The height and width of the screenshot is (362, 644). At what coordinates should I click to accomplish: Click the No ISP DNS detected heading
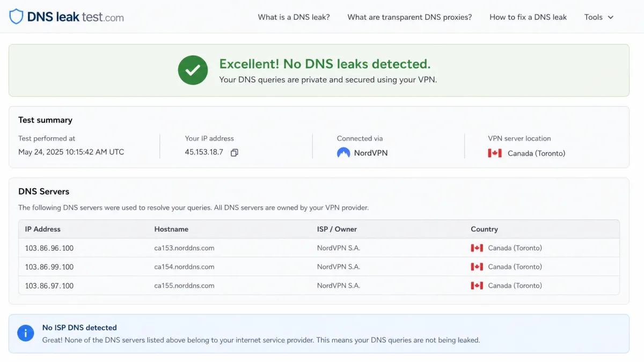(79, 328)
